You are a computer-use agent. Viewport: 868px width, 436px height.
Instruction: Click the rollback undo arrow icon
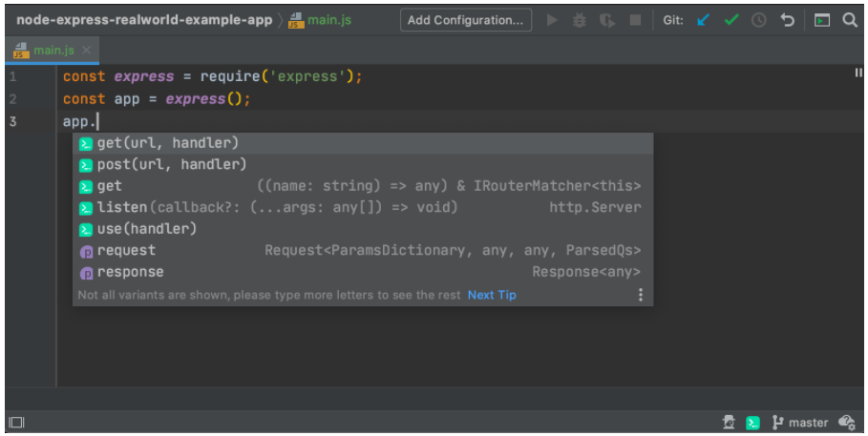point(788,20)
